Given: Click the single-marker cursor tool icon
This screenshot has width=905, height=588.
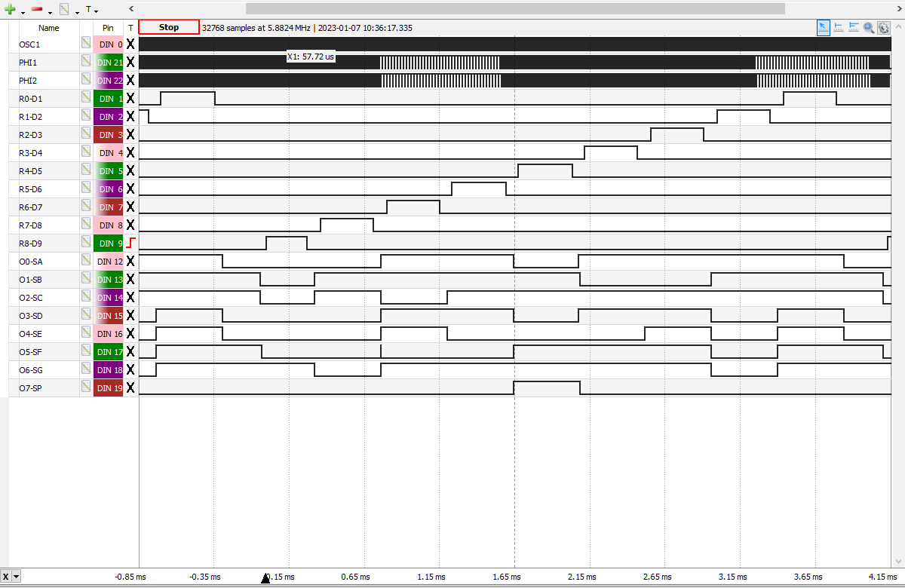Looking at the screenshot, I should coord(839,27).
